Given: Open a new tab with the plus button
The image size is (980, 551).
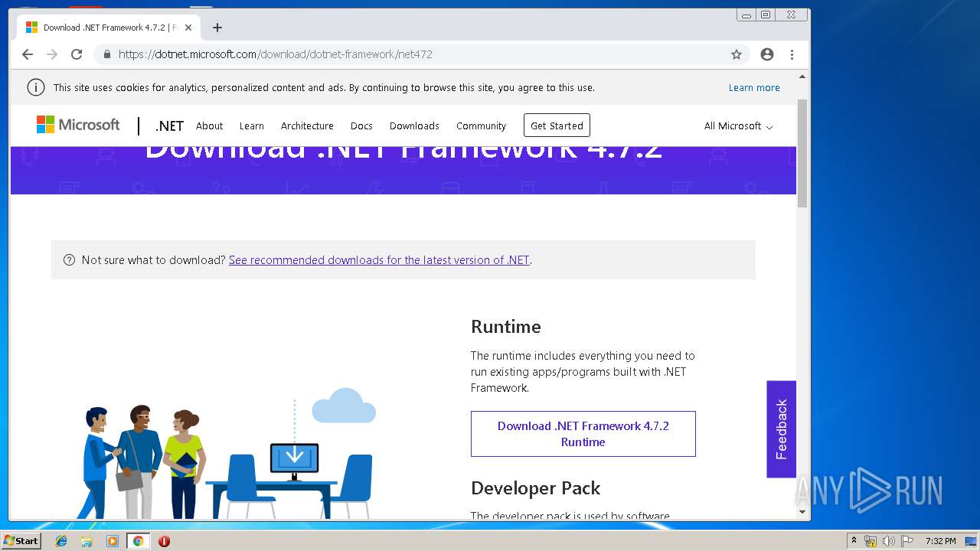Looking at the screenshot, I should coord(217,28).
